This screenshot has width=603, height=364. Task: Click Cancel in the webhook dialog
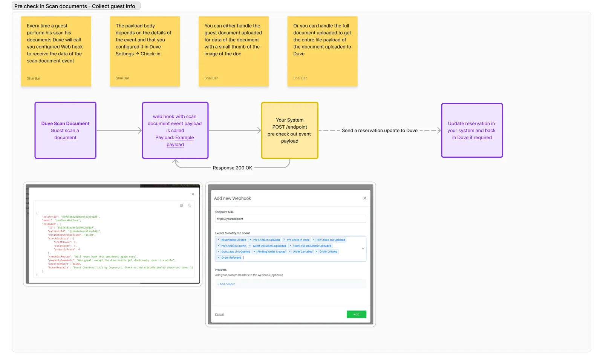pos(219,314)
